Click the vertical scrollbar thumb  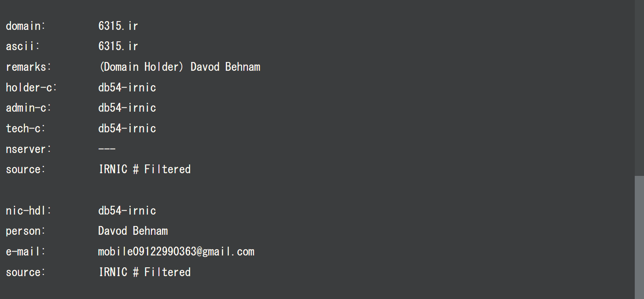click(x=639, y=237)
